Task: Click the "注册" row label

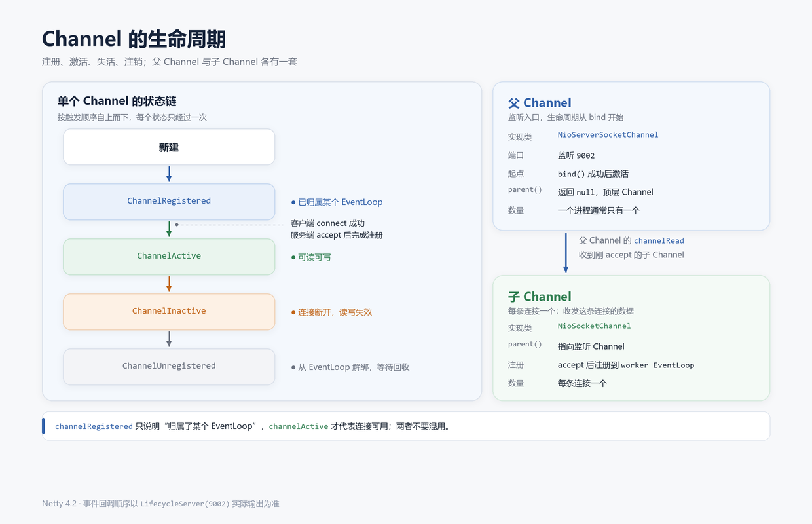Action: pyautogui.click(x=516, y=365)
